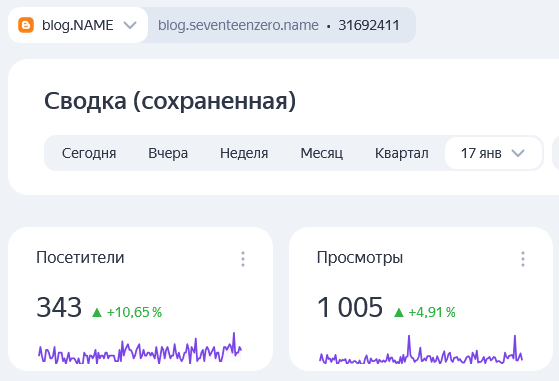559x381 pixels.
Task: Click the Просмотры purple sparkline chart
Action: click(x=421, y=350)
